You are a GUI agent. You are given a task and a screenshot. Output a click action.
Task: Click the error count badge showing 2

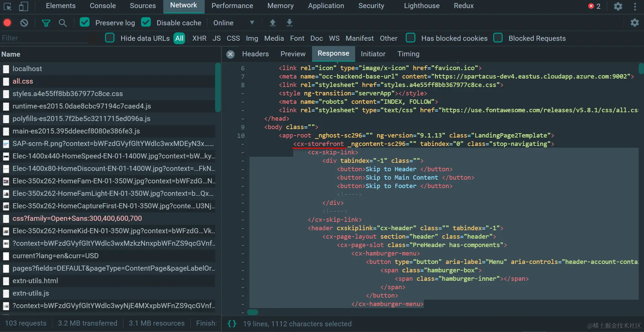[594, 6]
